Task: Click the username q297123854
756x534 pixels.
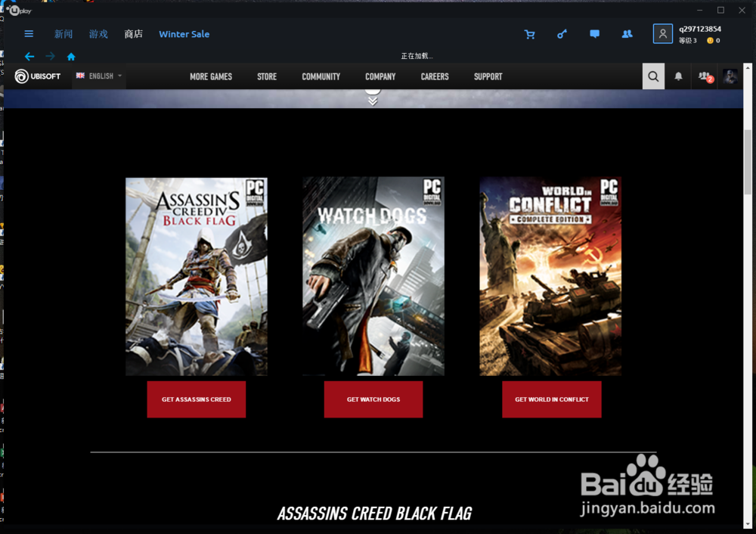Action: click(700, 29)
